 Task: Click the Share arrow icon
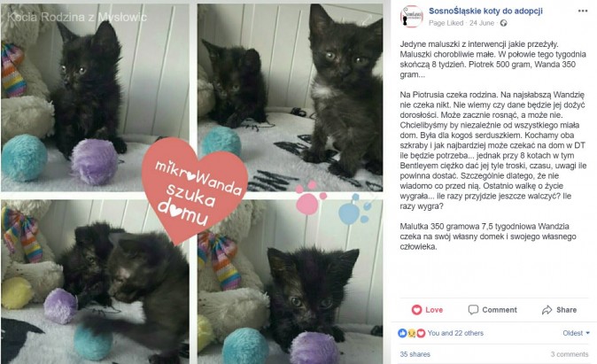547,310
